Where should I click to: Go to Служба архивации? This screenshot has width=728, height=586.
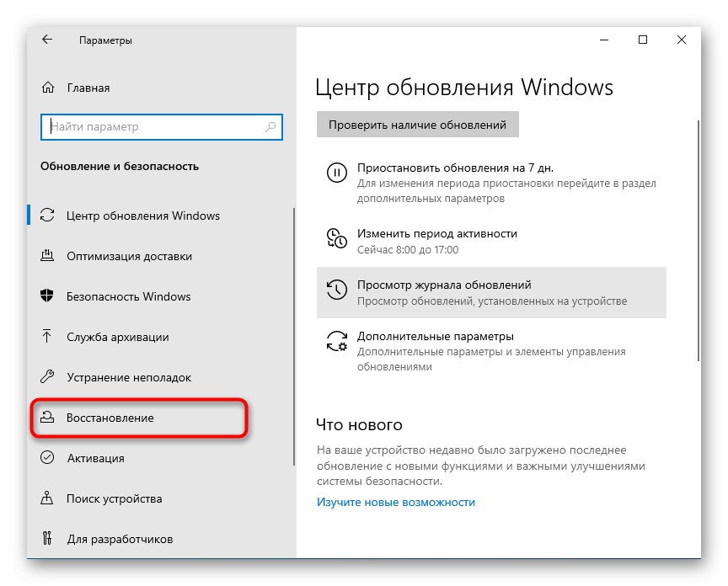[x=117, y=337]
